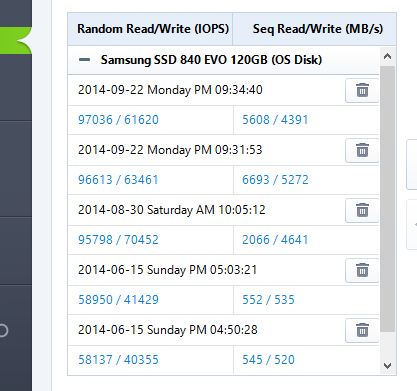The height and width of the screenshot is (391, 417).
Task: Select the Seq Read/Write (MB/s) column header
Action: tap(315, 29)
